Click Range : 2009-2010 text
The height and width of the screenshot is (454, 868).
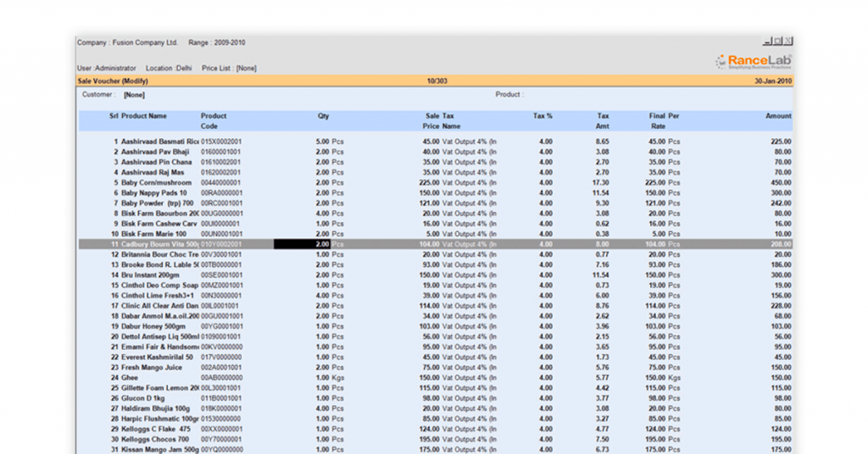point(216,42)
